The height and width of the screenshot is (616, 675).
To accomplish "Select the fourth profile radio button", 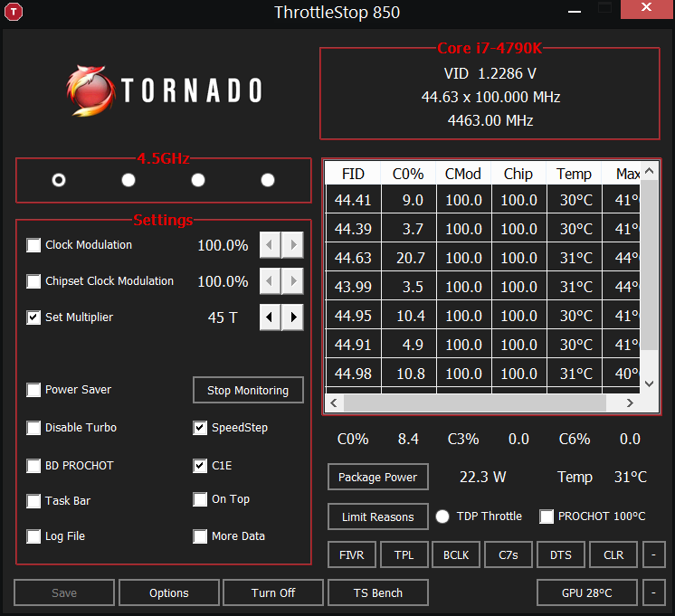I will point(268,180).
